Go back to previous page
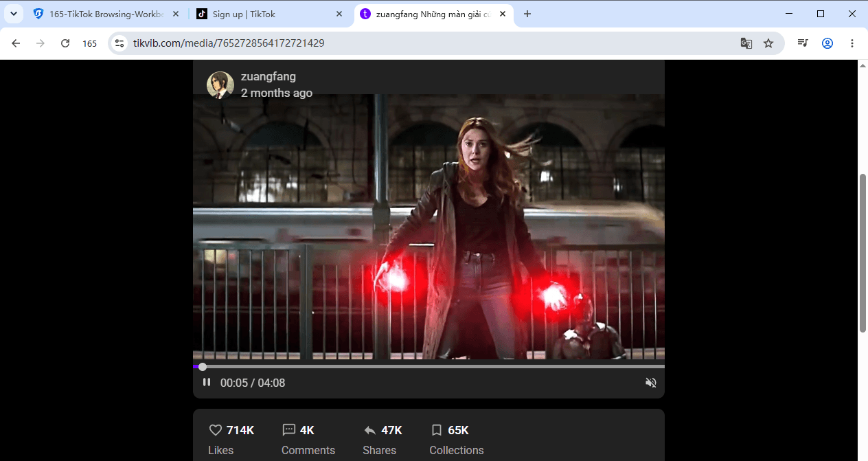The width and height of the screenshot is (868, 461). tap(16, 43)
